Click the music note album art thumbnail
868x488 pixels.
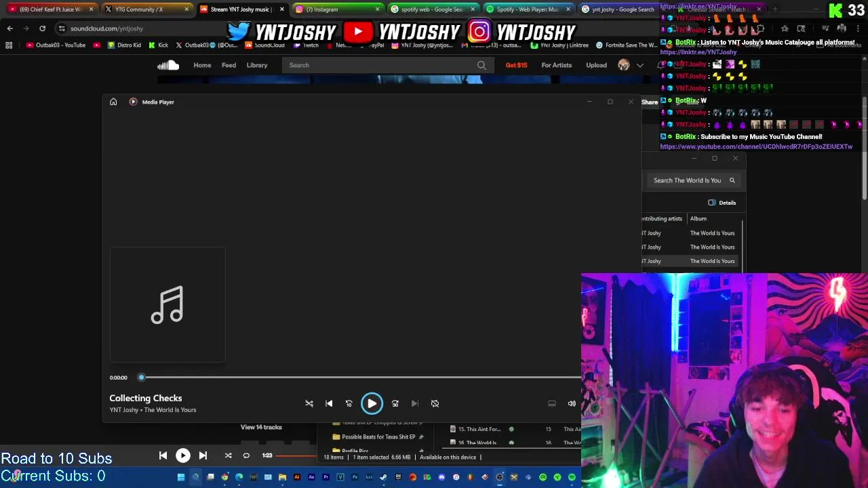(167, 305)
